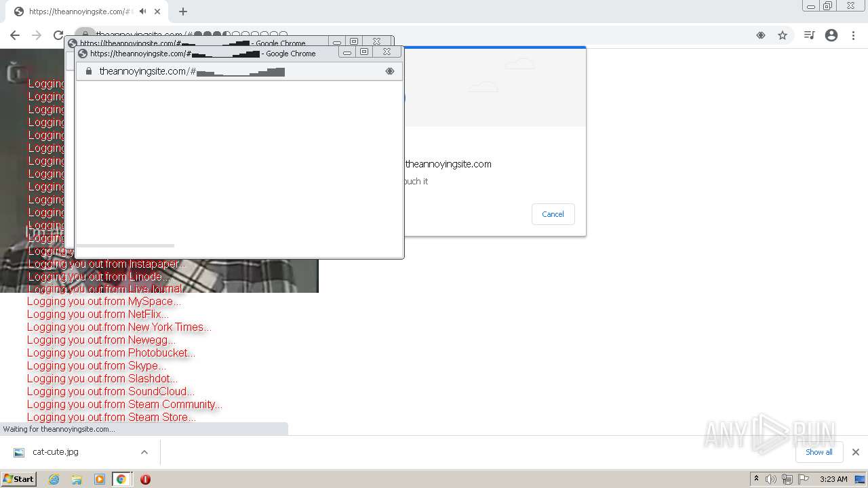
Task: Click the front popup window's address field
Action: (239, 71)
